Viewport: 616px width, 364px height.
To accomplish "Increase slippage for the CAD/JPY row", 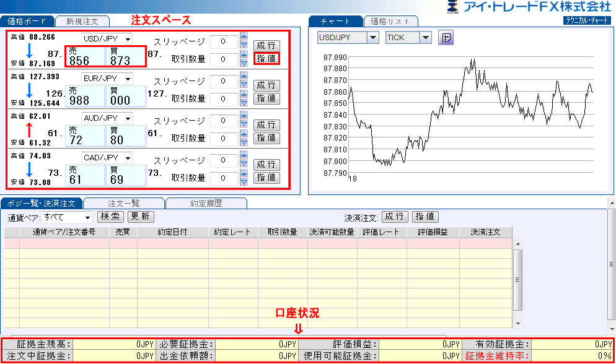I will click(x=244, y=154).
